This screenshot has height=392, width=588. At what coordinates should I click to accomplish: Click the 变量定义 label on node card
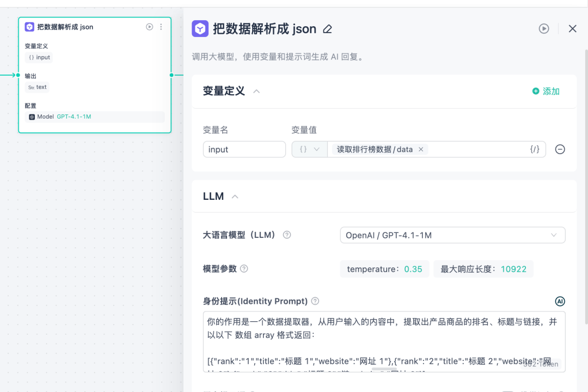pos(36,46)
